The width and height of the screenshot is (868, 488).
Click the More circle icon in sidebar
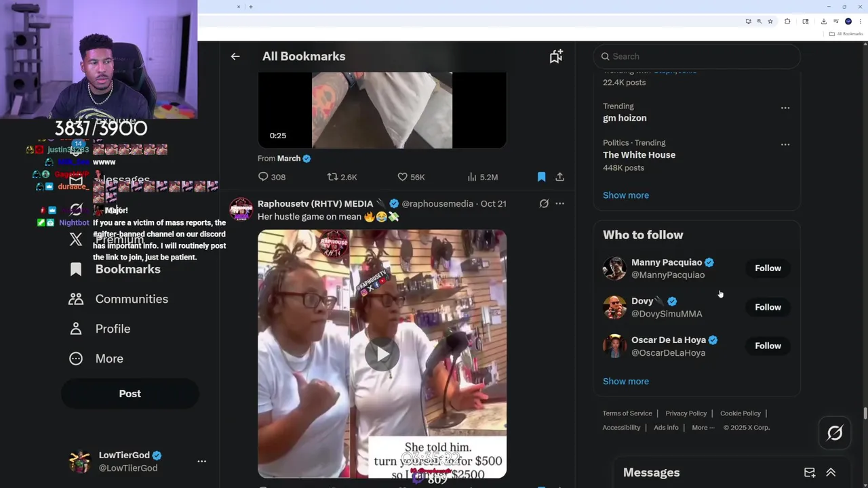[76, 359]
